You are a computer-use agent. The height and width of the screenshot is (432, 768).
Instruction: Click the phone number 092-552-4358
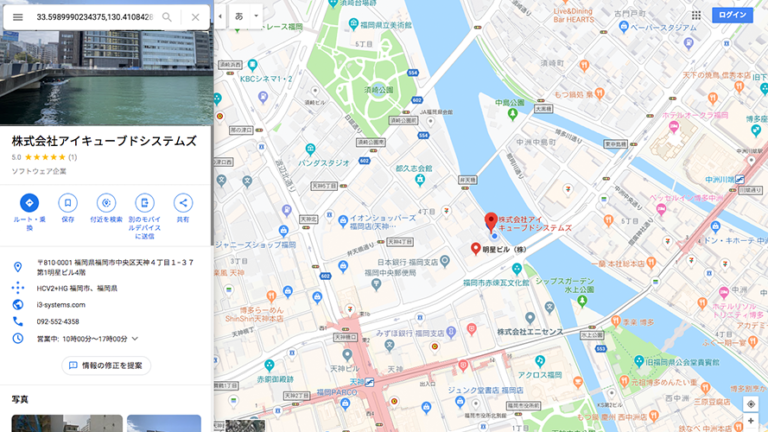[58, 322]
